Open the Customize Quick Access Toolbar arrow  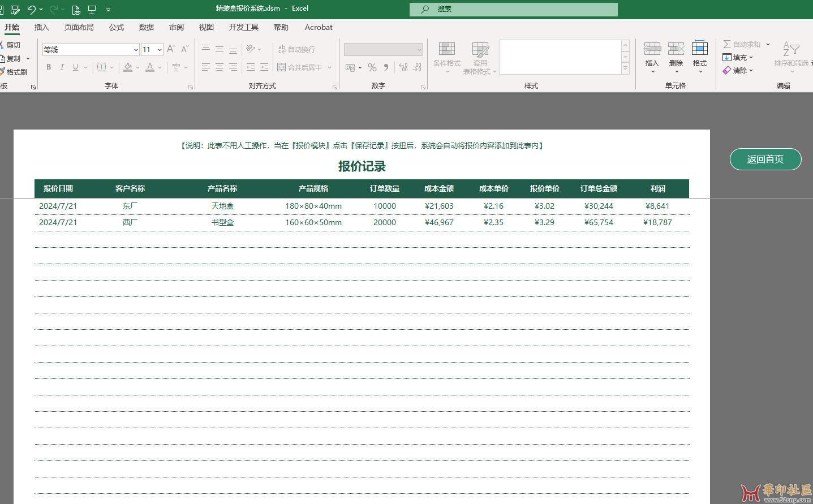click(x=108, y=10)
